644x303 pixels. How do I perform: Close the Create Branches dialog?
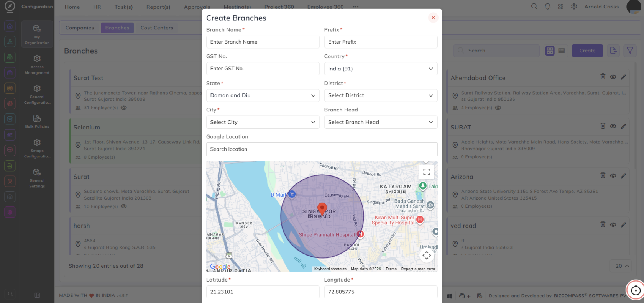tap(433, 18)
